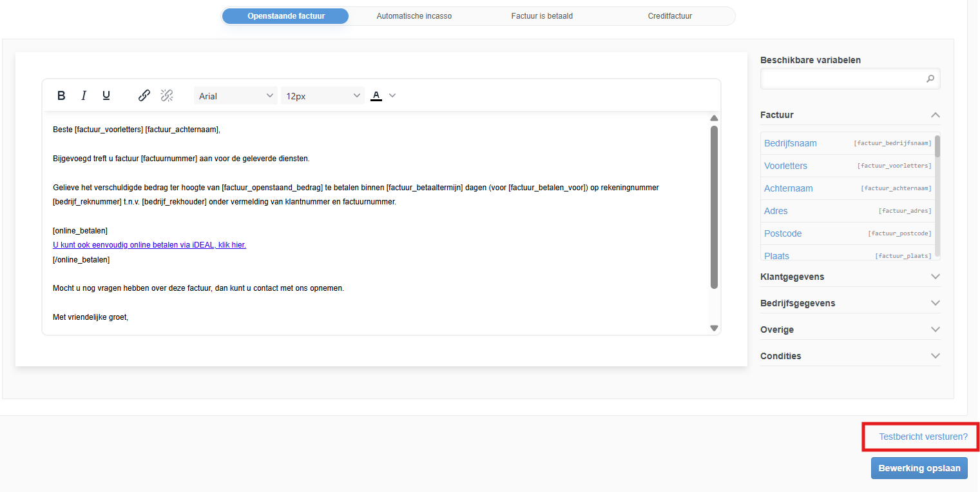Expand the Klantgegevens section
The height and width of the screenshot is (492, 980).
tap(935, 277)
